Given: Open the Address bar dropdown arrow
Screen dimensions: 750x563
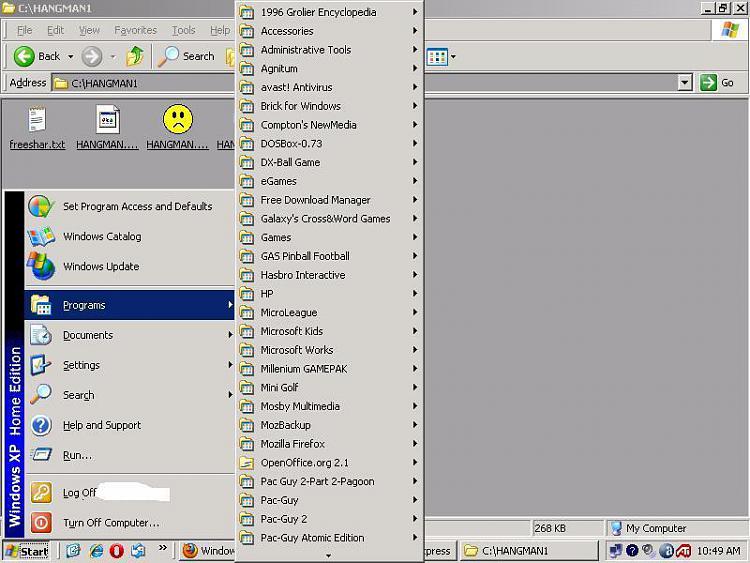Looking at the screenshot, I should [x=684, y=83].
